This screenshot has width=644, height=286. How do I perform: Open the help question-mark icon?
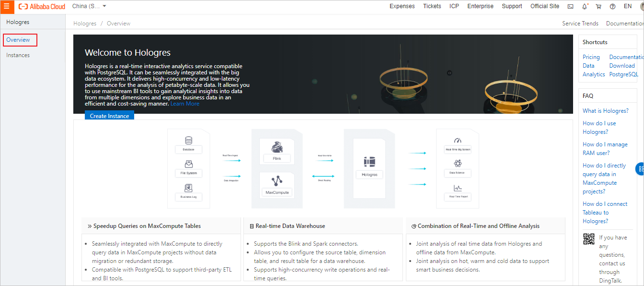[x=612, y=7]
